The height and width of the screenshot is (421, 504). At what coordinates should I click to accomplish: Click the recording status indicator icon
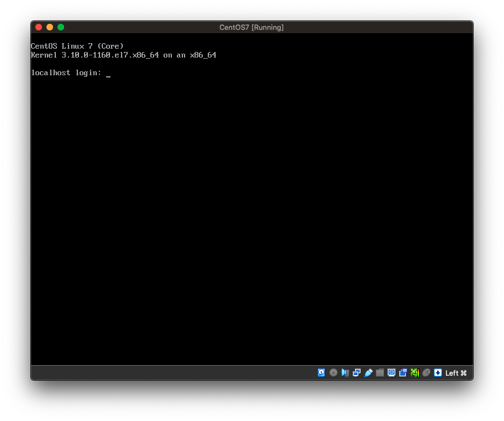pos(403,373)
